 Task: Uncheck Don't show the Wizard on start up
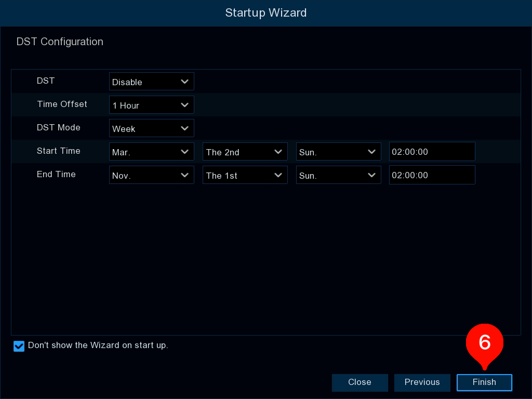click(x=19, y=346)
